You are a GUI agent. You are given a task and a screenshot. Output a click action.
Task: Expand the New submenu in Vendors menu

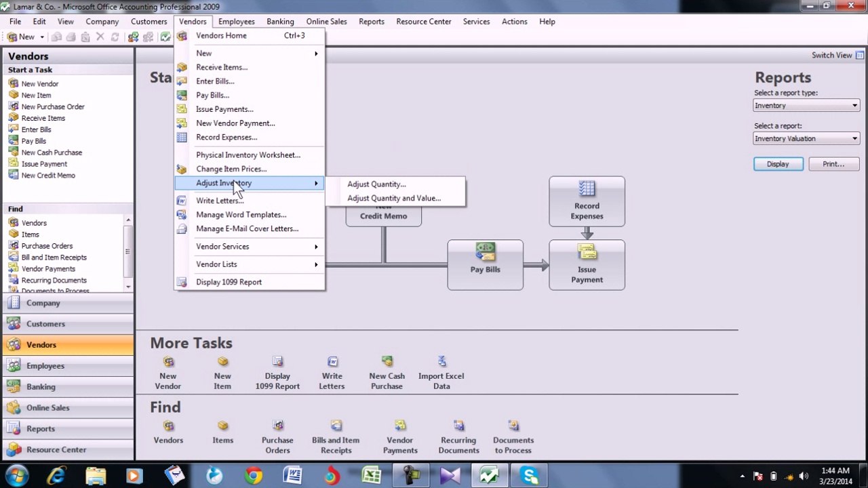(250, 53)
